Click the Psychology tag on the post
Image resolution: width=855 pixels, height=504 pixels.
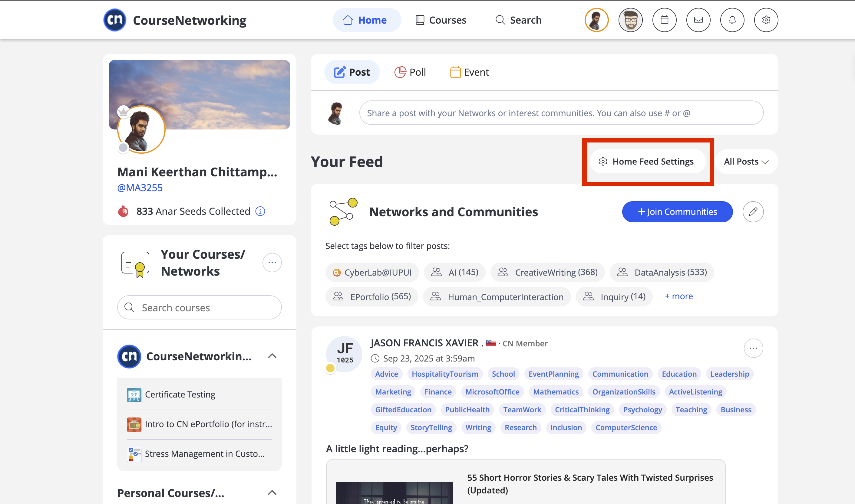642,410
